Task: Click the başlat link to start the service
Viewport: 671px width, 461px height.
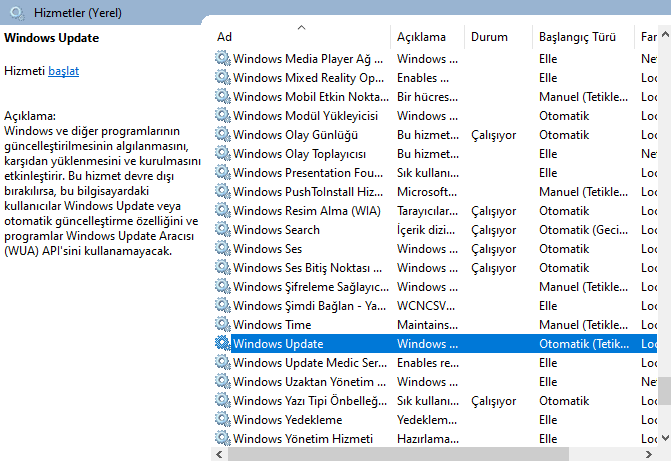Action: [x=63, y=71]
